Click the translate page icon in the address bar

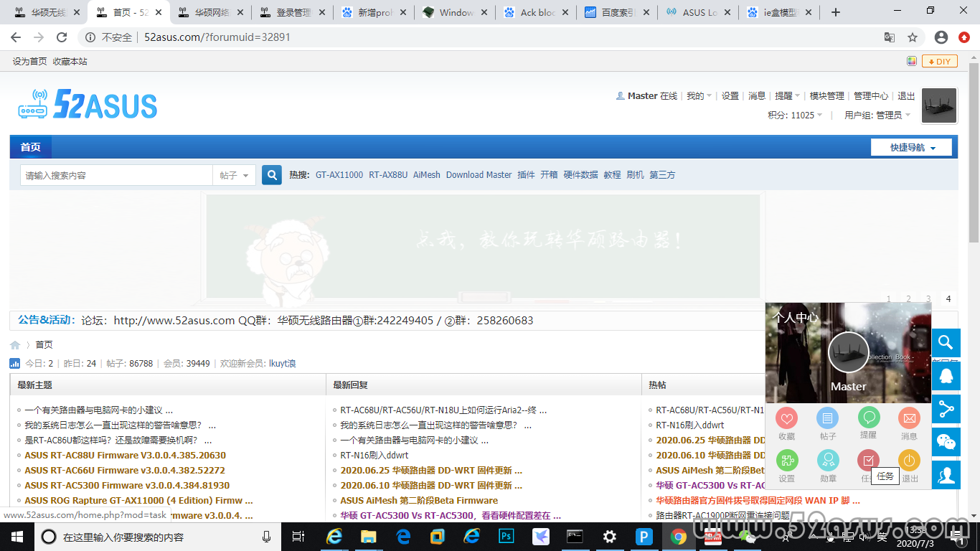point(890,37)
